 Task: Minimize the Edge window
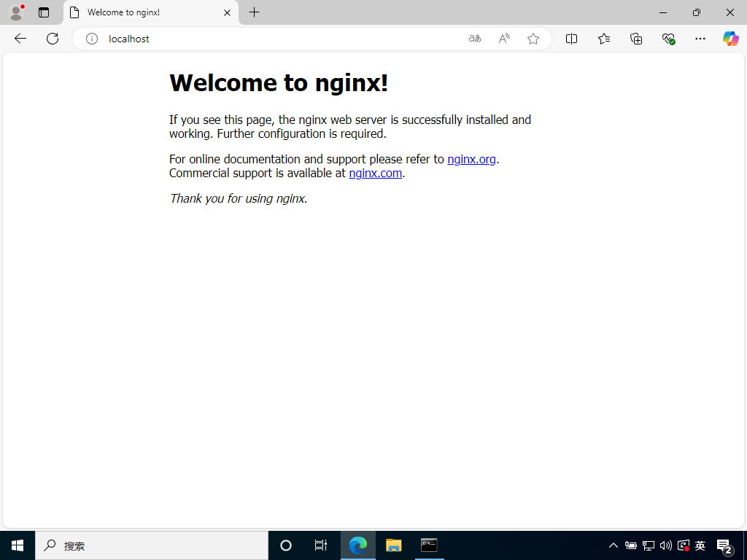(x=663, y=12)
